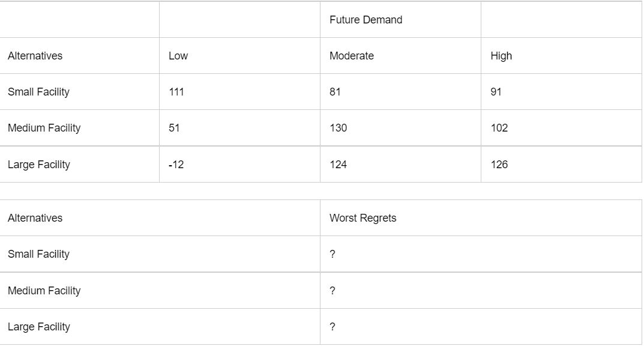Image resolution: width=644 pixels, height=349 pixels.
Task: Click the Medium Facility low value 51
Action: (x=174, y=128)
